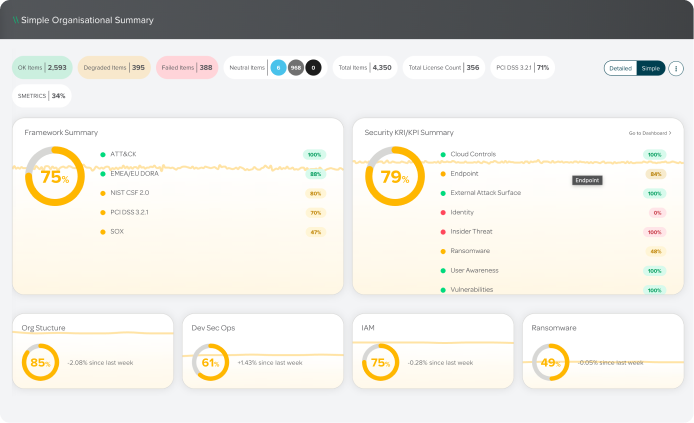Open the Dev Sec Ops card
The width and height of the screenshot is (694, 423).
click(x=263, y=351)
